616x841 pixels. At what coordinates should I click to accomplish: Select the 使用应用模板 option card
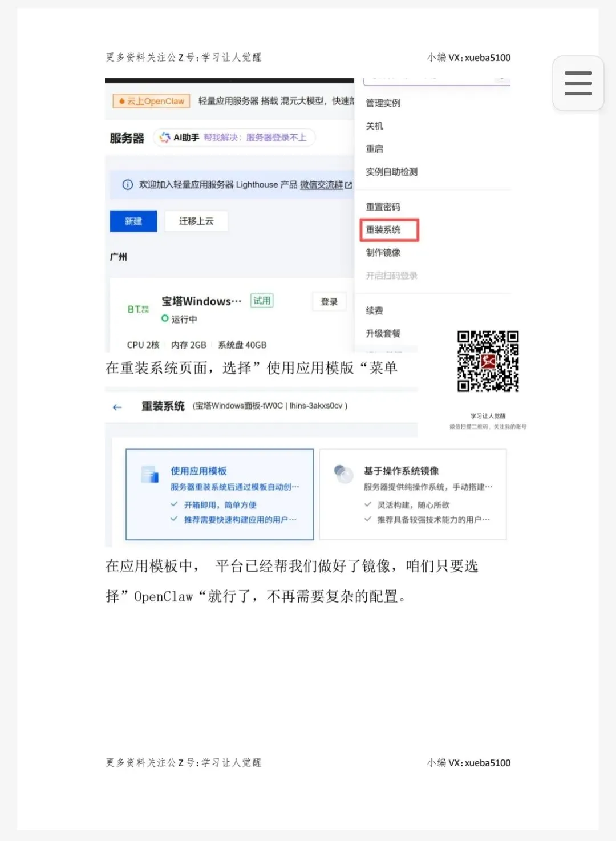[220, 495]
